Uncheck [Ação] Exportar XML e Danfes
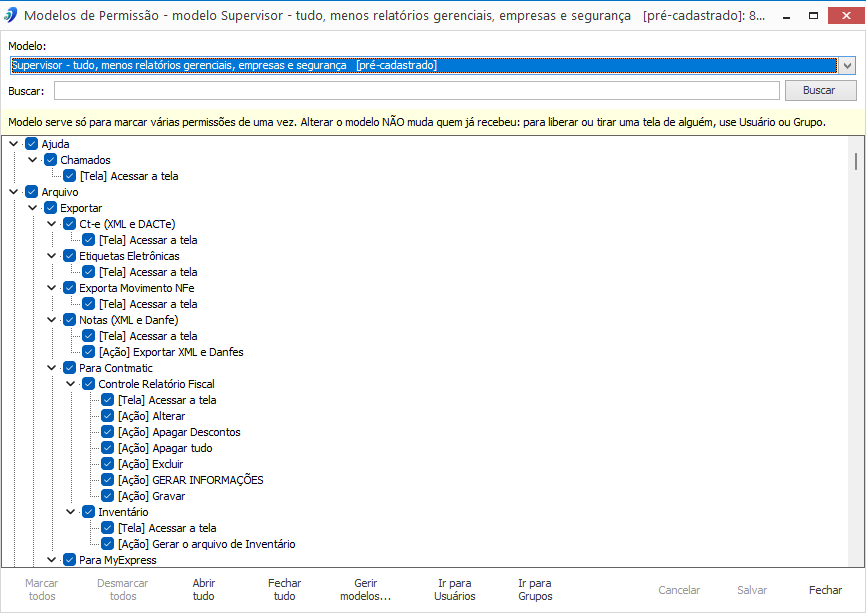Image resolution: width=866 pixels, height=613 pixels. tap(88, 352)
